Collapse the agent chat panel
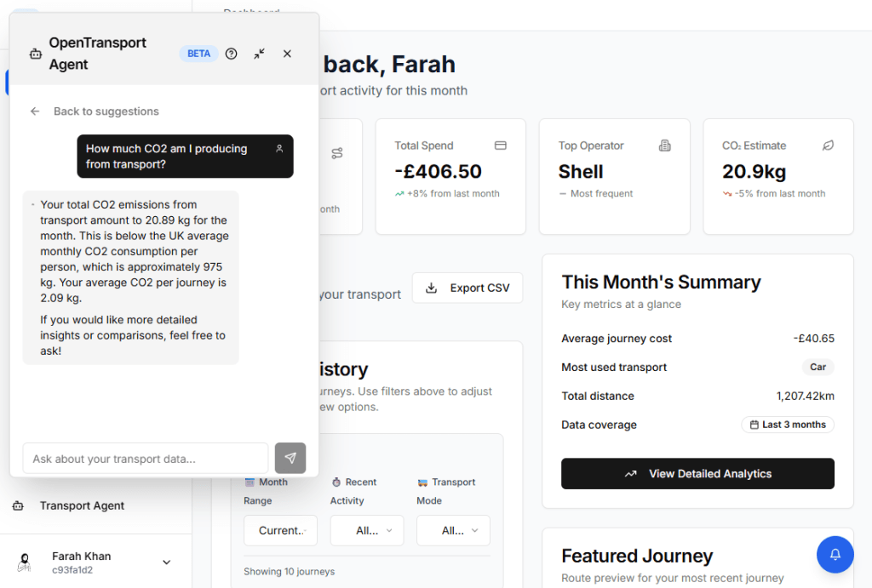 click(259, 54)
